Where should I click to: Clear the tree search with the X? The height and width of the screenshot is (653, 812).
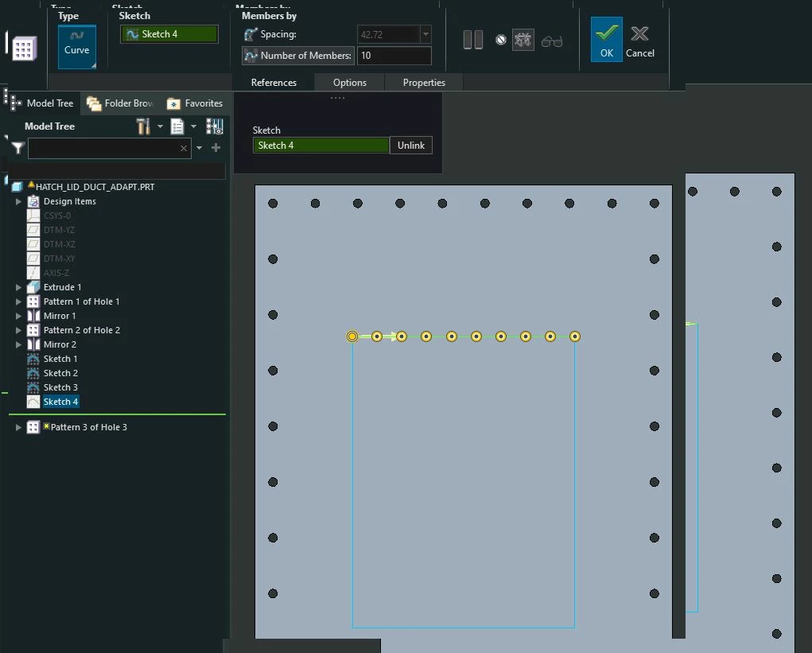[x=184, y=148]
